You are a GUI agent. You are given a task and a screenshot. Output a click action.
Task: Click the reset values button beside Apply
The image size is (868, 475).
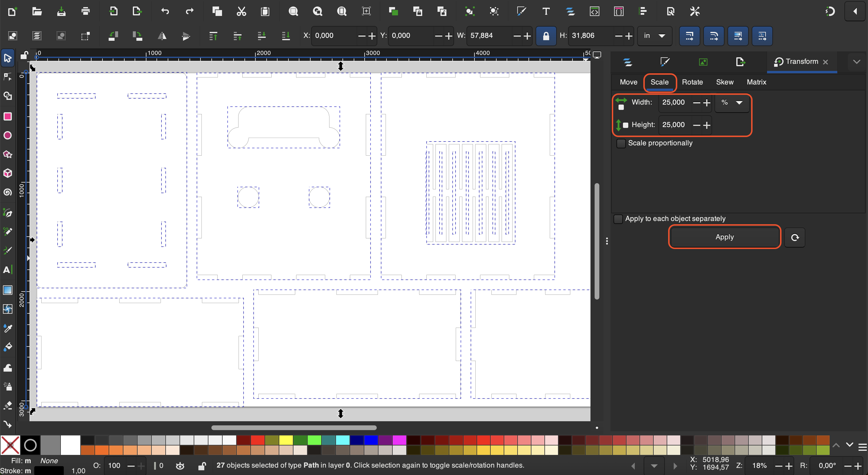tap(794, 237)
